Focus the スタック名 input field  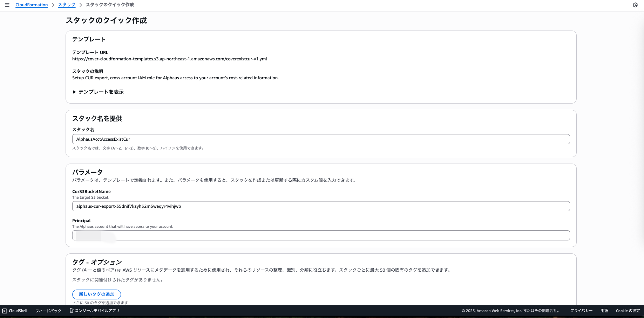[321, 139]
